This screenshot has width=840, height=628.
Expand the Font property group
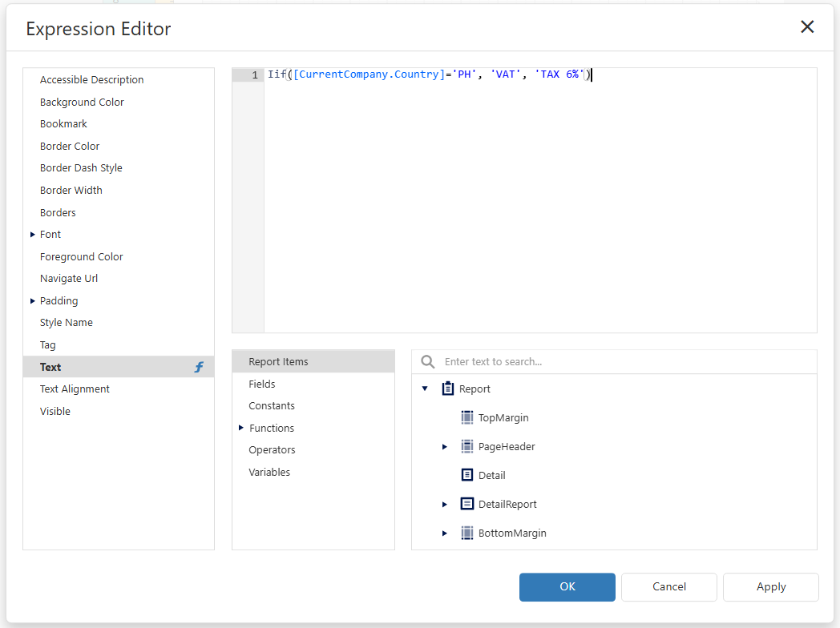pos(33,235)
